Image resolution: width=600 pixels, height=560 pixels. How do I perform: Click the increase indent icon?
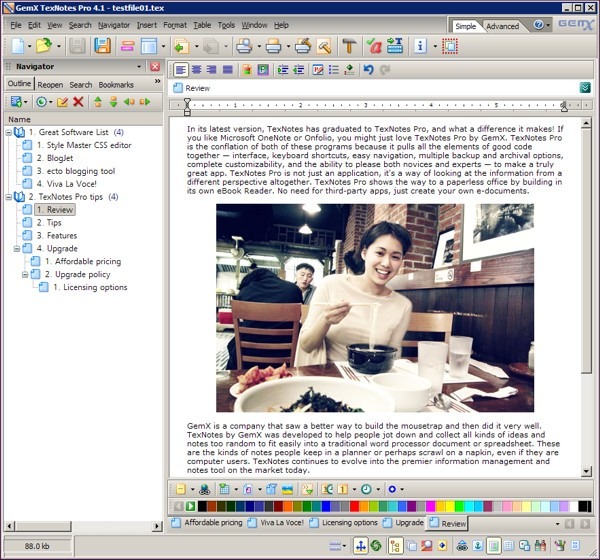point(283,70)
